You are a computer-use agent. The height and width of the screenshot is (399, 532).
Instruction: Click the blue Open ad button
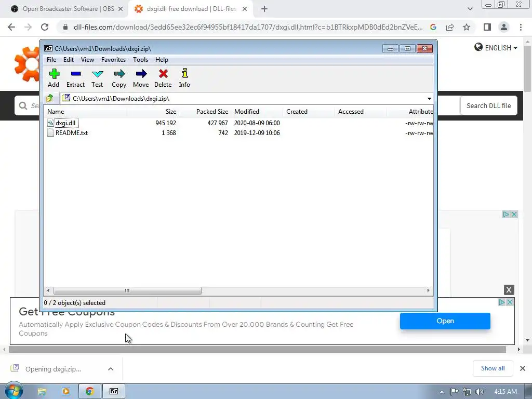(445, 321)
